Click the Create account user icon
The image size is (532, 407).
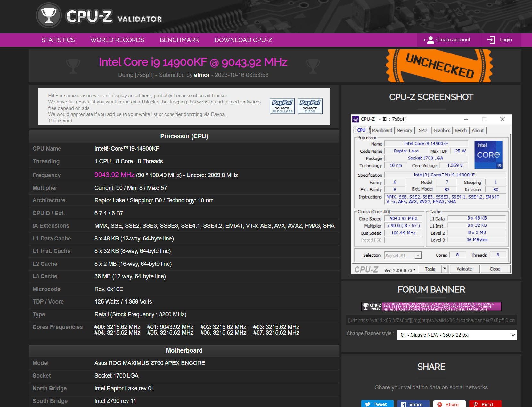pos(430,40)
